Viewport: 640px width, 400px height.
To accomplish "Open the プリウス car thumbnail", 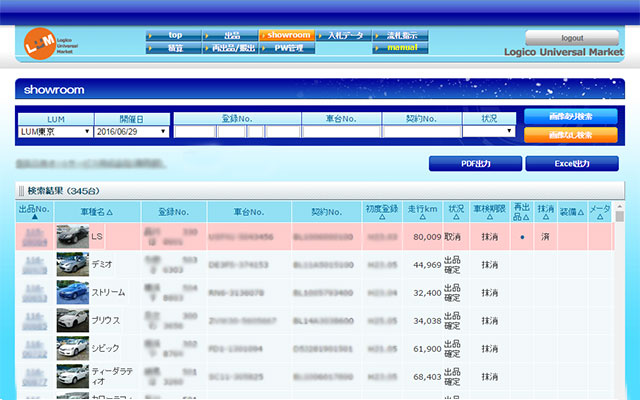I will pyautogui.click(x=73, y=320).
